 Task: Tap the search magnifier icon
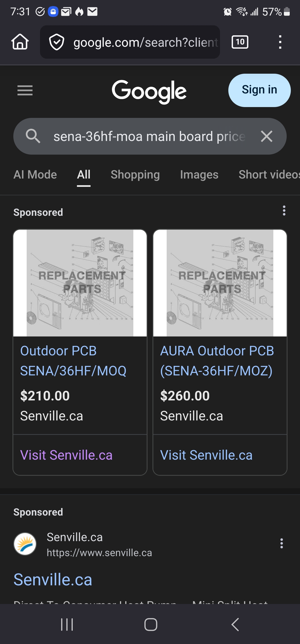(x=33, y=136)
